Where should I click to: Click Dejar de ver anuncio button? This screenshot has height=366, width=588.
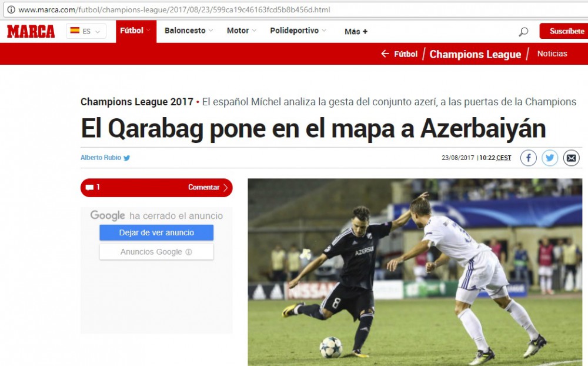156,233
